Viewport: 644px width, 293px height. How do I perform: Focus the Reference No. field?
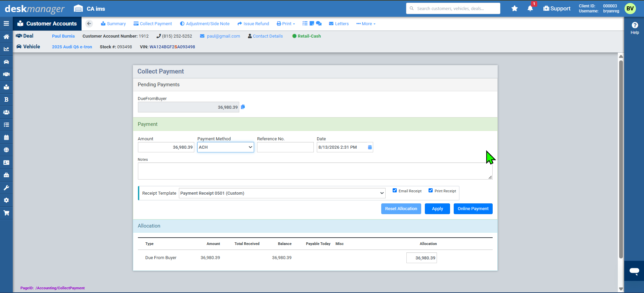tap(285, 147)
